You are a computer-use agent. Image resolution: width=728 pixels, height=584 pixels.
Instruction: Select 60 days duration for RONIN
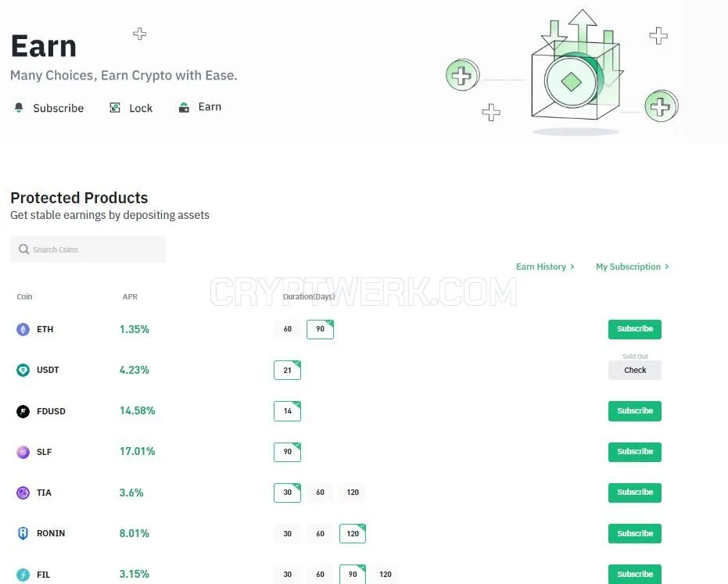320,533
